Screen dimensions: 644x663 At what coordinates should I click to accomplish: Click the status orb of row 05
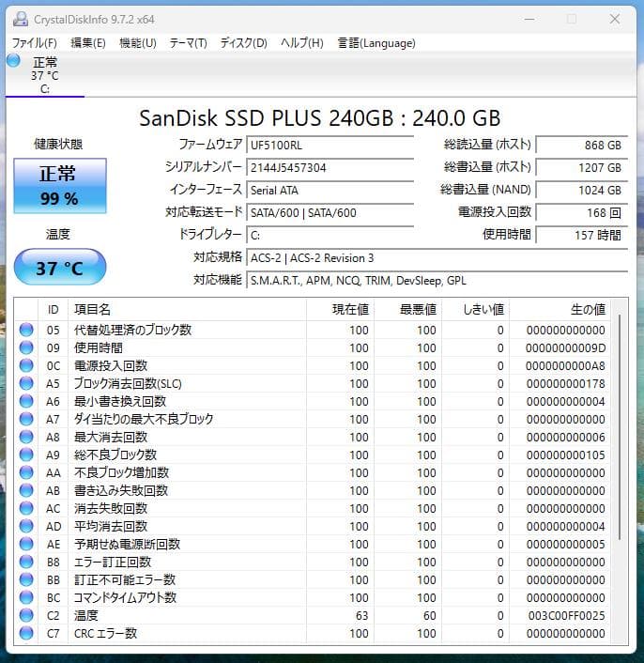[x=26, y=330]
